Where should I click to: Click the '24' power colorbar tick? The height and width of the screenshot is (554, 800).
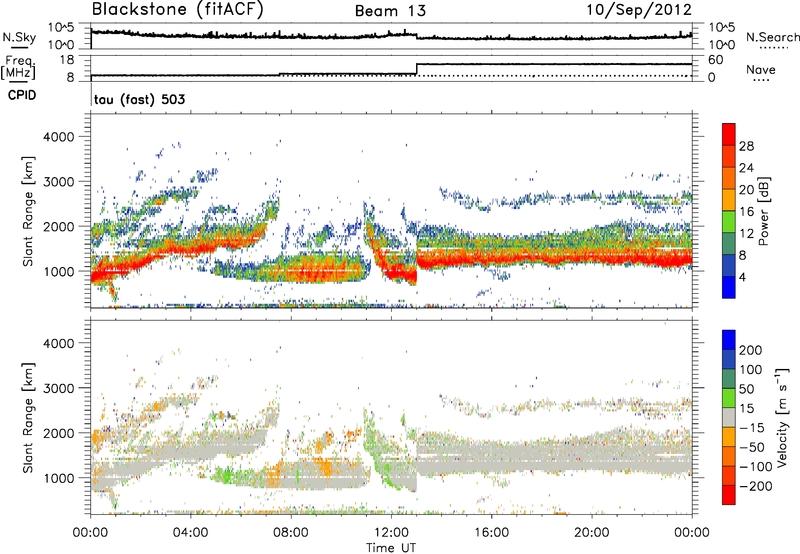746,168
